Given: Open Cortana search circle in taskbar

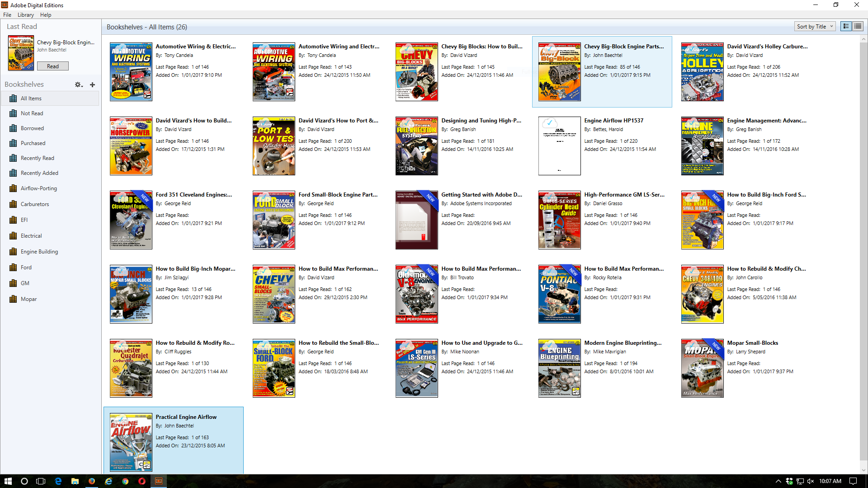Looking at the screenshot, I should click(24, 481).
